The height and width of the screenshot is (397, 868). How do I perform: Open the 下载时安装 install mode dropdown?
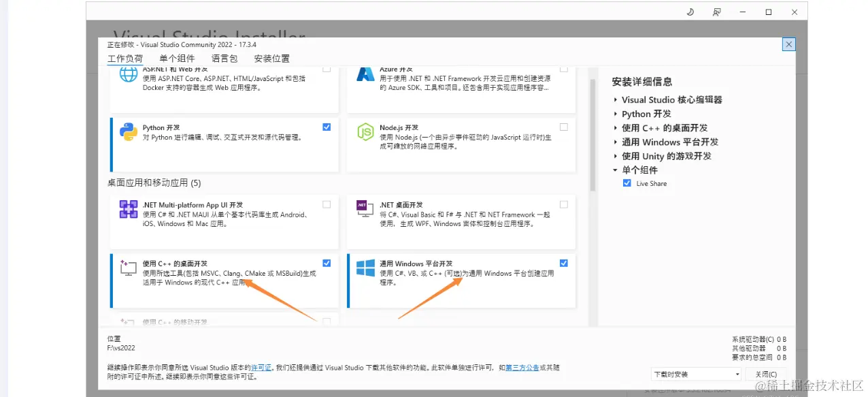click(x=696, y=374)
